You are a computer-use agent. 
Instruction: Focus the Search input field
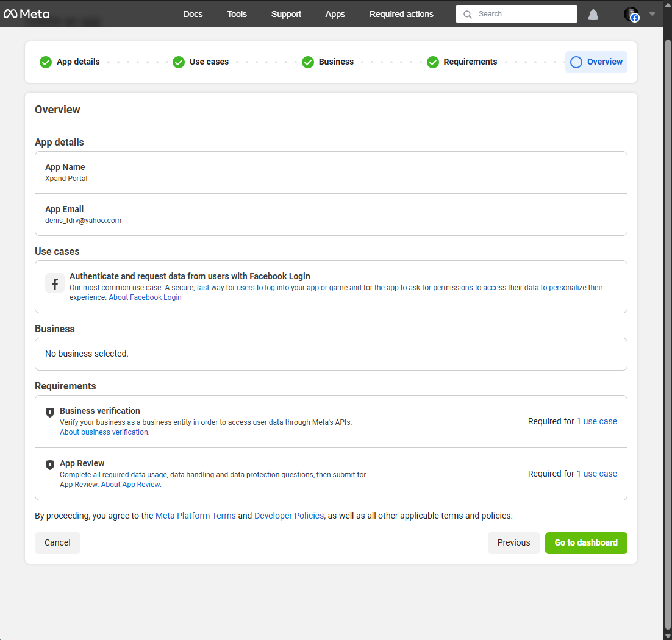click(x=516, y=14)
